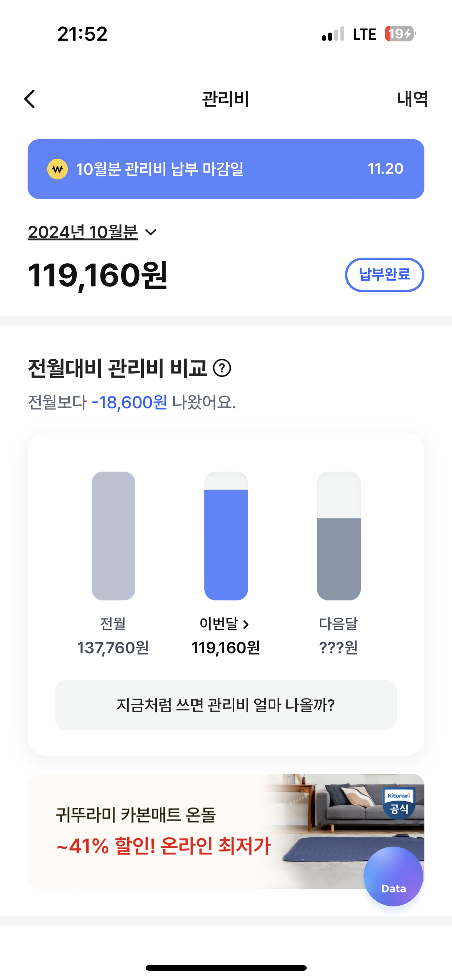Tap the battery indicator in status bar

[400, 34]
